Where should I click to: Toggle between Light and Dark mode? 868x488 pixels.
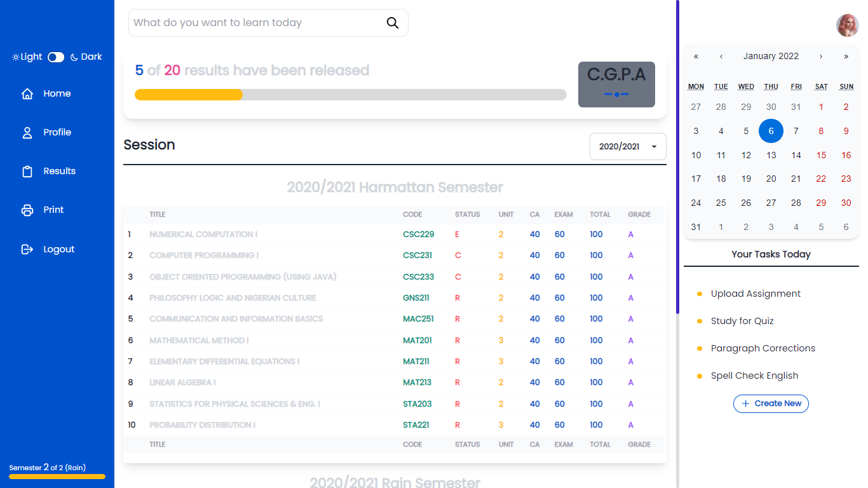click(56, 57)
